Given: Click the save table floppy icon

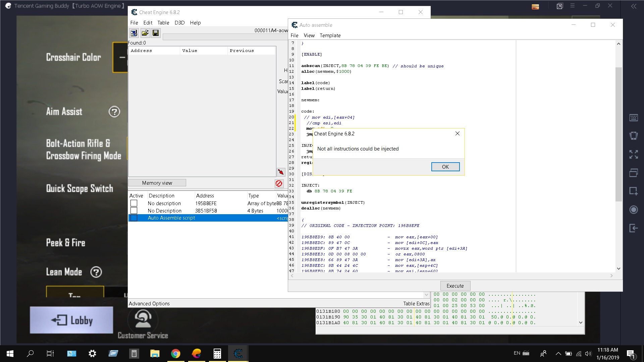Looking at the screenshot, I should [x=156, y=33].
